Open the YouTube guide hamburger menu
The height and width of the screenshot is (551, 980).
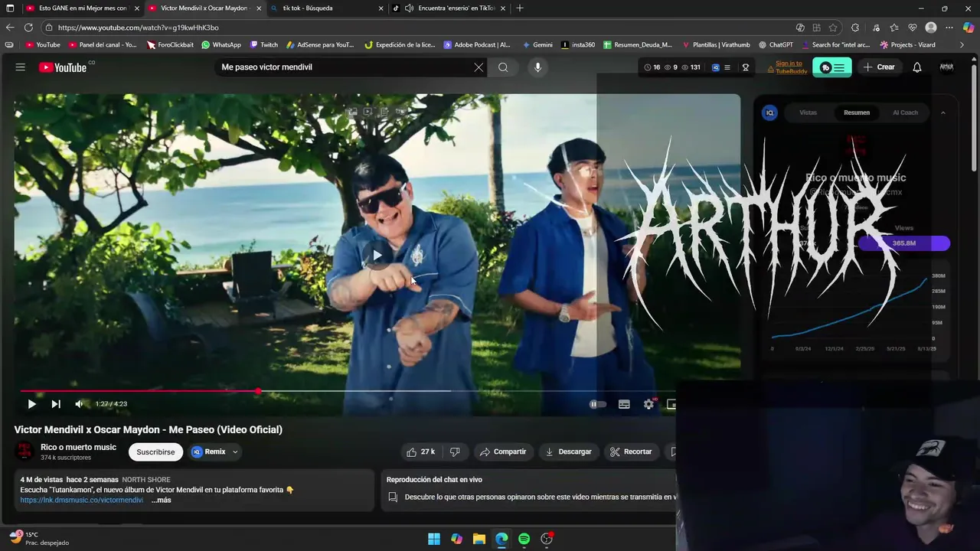click(20, 67)
